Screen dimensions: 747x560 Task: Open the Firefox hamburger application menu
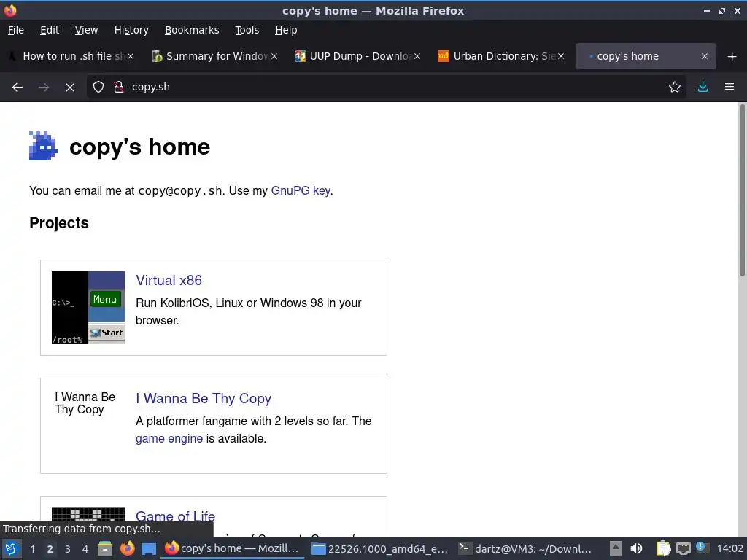(x=729, y=87)
